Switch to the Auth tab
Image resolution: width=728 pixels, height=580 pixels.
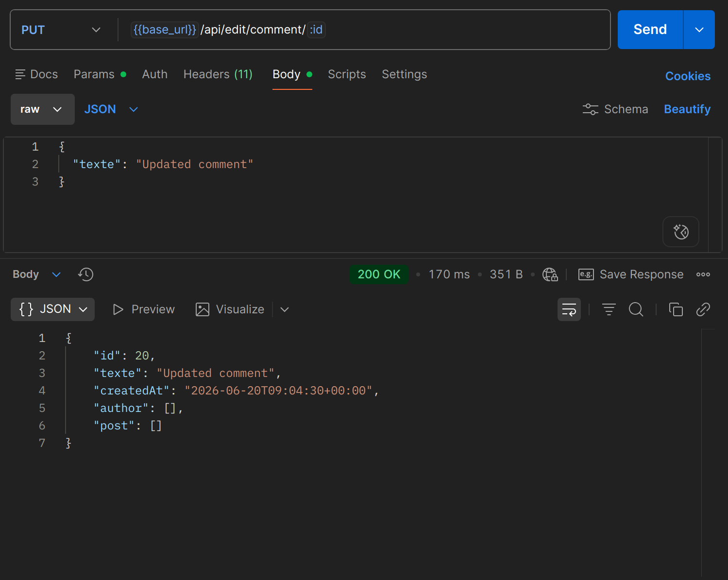[155, 74]
